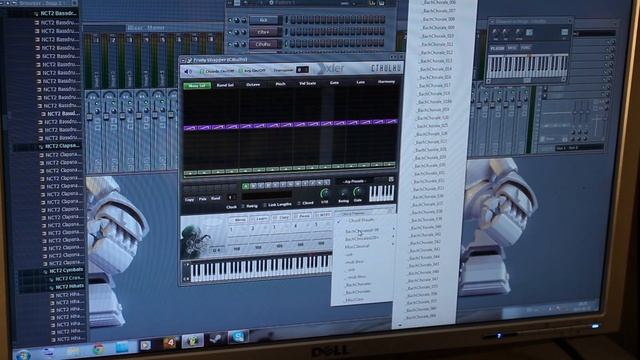Open the Len arp tab
640x360 pixels.
click(x=360, y=82)
